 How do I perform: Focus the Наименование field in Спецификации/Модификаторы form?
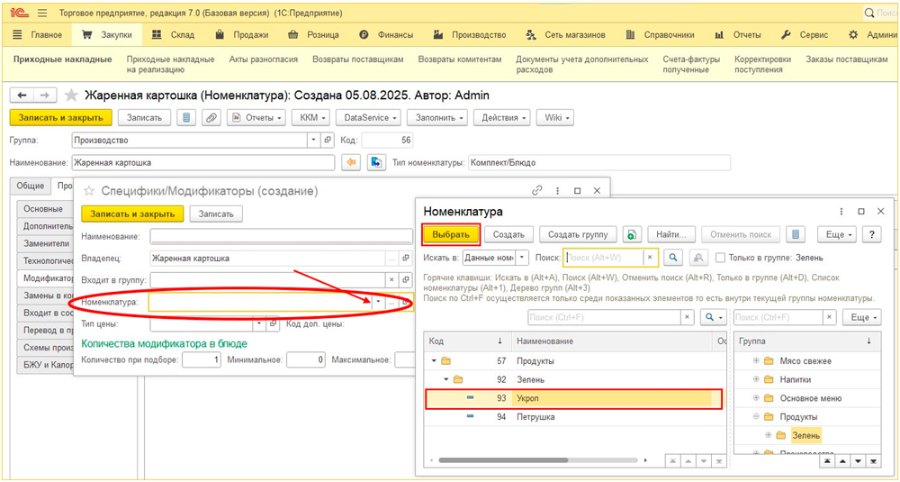click(x=281, y=236)
